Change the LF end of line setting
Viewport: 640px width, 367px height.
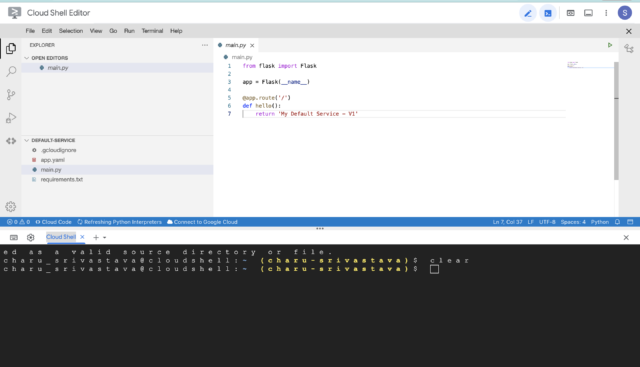tap(531, 222)
